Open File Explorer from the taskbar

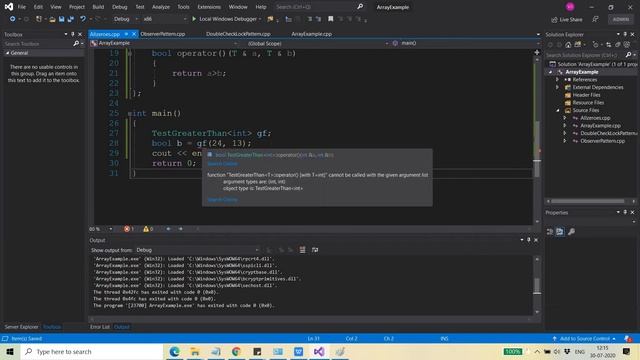pyautogui.click(x=195, y=351)
